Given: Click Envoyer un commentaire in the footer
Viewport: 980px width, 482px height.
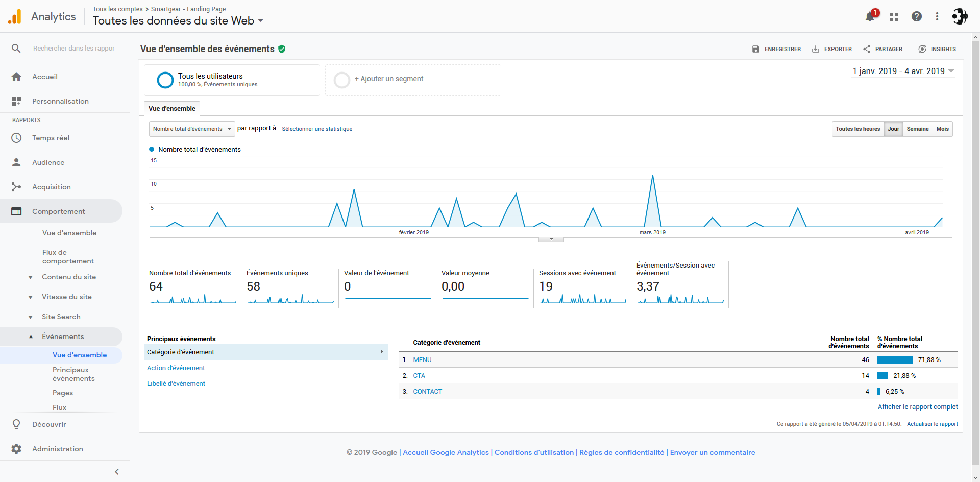Looking at the screenshot, I should click(x=713, y=452).
